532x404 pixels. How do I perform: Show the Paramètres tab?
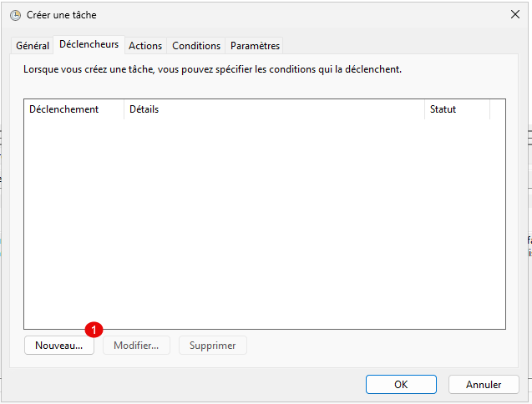255,46
